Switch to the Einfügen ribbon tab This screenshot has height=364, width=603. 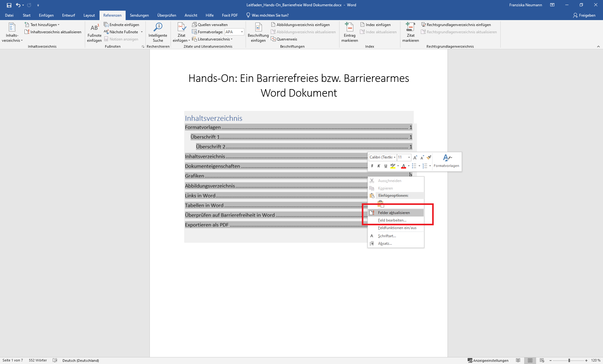[46, 15]
